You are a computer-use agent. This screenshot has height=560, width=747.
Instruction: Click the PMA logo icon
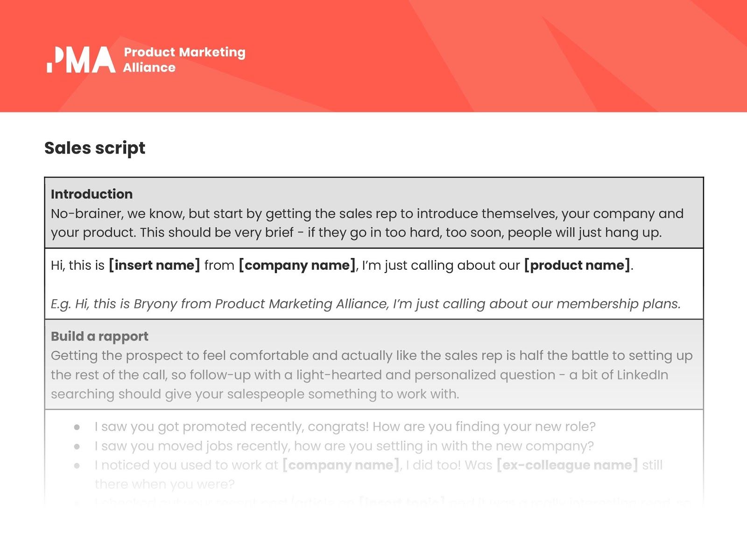coord(81,59)
